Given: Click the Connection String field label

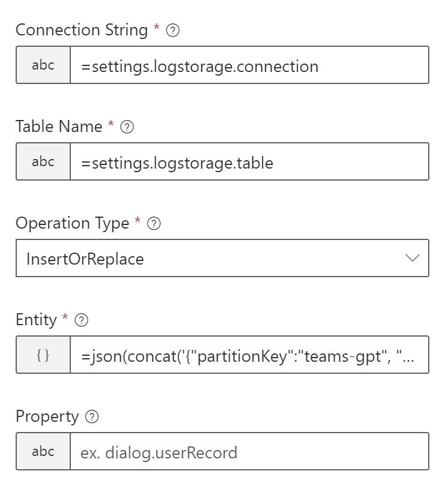Looking at the screenshot, I should (83, 29).
